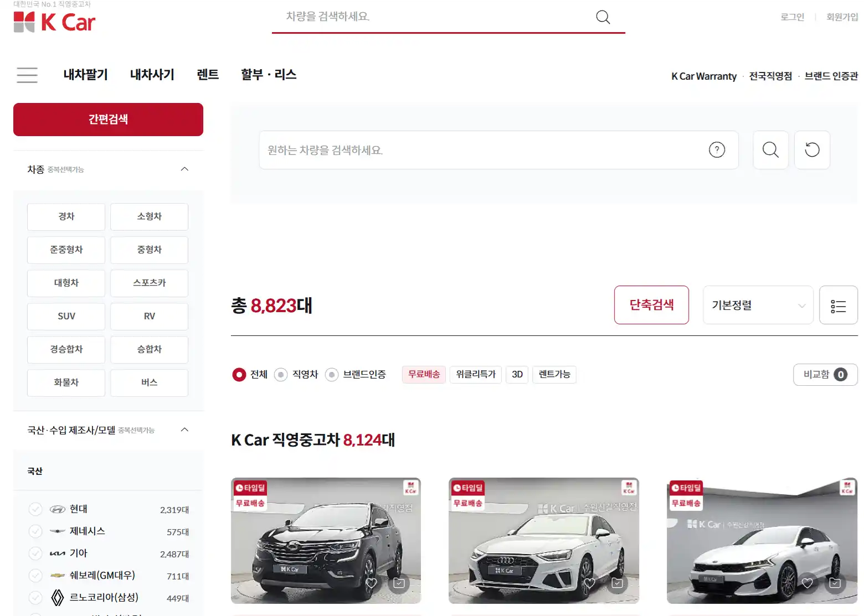
Task: Check the 기아 manufacturer checkbox
Action: click(35, 553)
